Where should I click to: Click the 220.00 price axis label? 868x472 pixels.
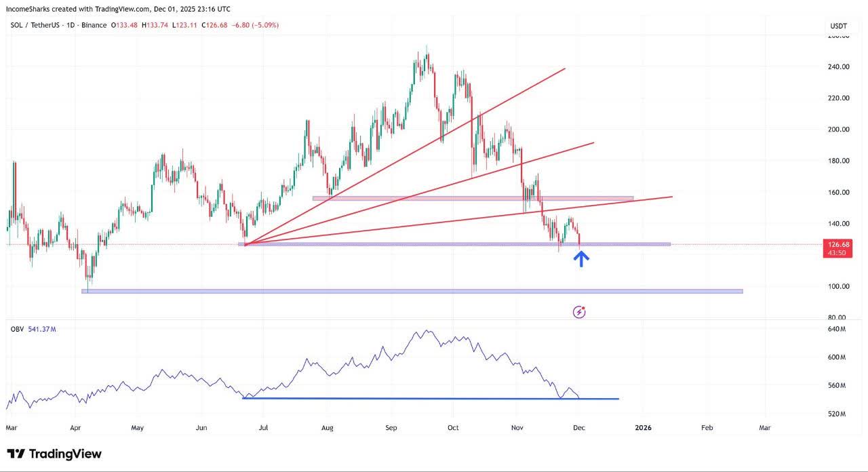click(x=838, y=98)
